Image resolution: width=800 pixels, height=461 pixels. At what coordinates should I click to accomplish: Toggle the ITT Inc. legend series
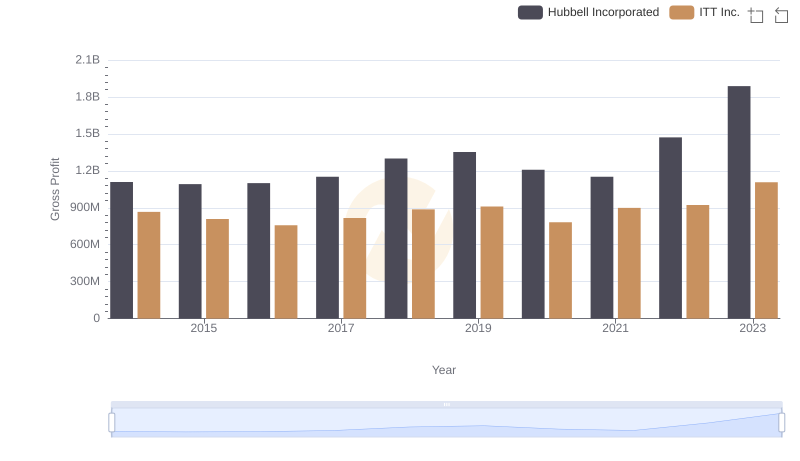(705, 12)
